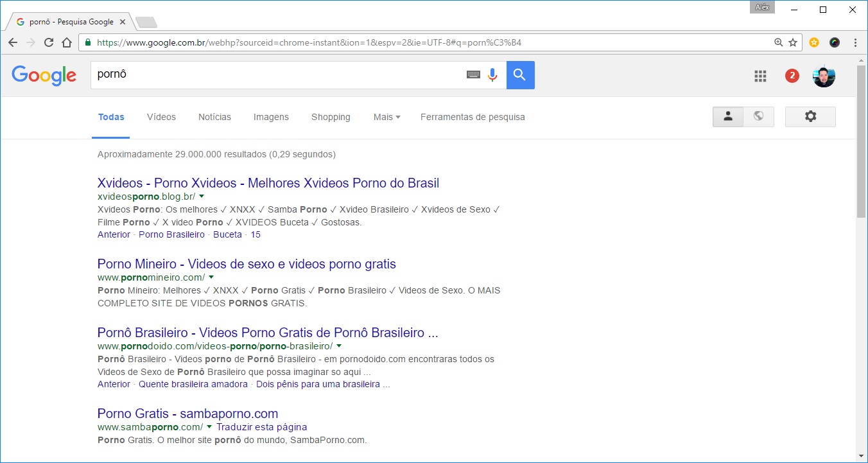The width and height of the screenshot is (868, 463).
Task: Open Ferramentas de pesquisa
Action: pyautogui.click(x=473, y=117)
